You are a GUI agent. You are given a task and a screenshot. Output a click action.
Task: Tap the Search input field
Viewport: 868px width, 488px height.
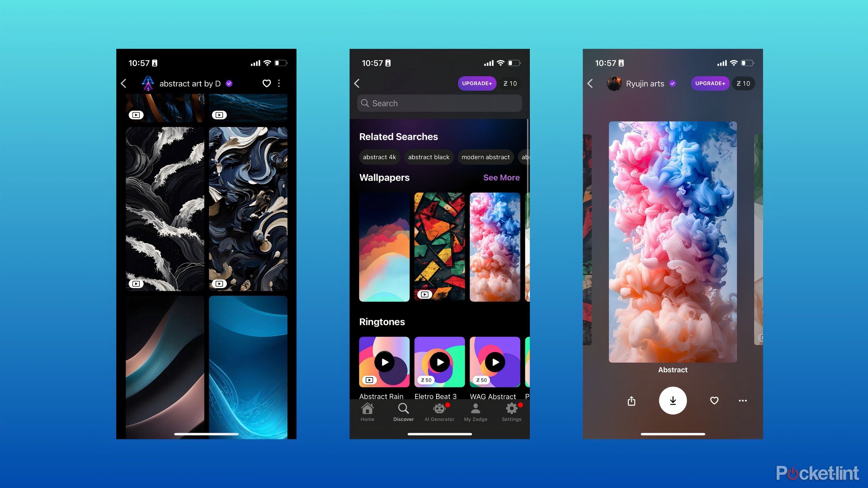click(x=439, y=103)
